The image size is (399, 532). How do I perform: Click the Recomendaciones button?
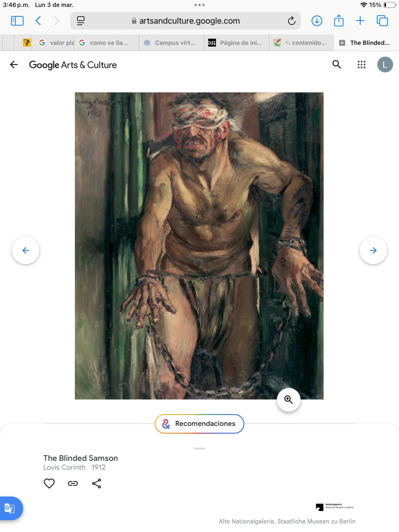click(x=199, y=424)
